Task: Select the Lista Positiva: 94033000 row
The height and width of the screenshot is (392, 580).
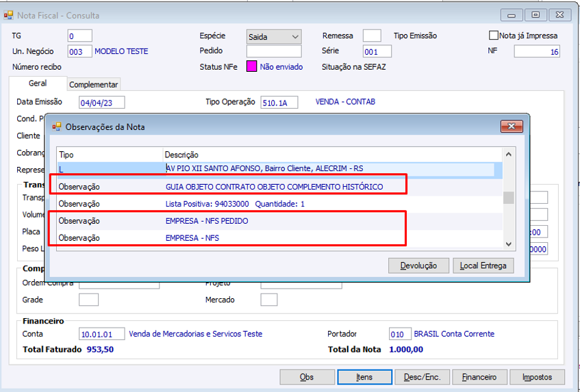Action: [x=279, y=204]
